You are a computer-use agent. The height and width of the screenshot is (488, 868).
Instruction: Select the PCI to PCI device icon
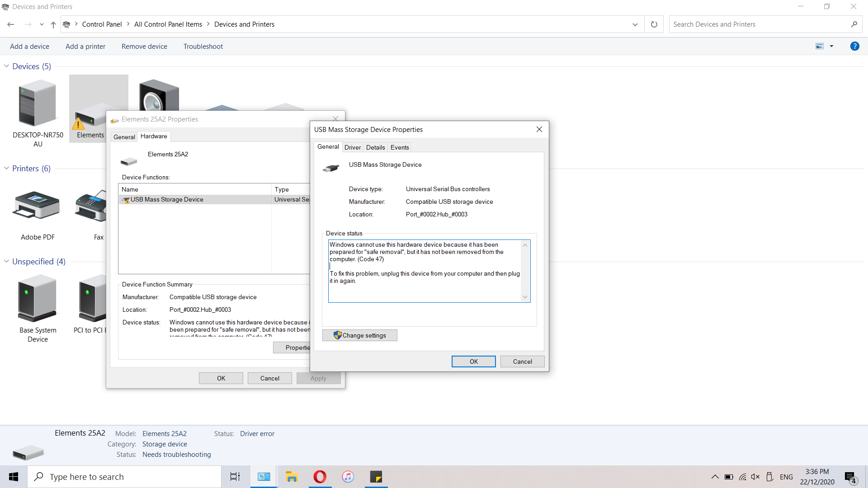93,298
